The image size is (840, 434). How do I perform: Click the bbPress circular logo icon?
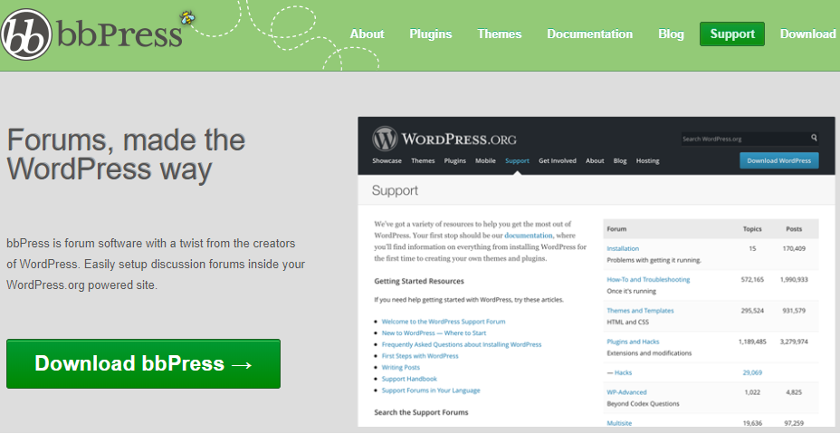coord(26,34)
